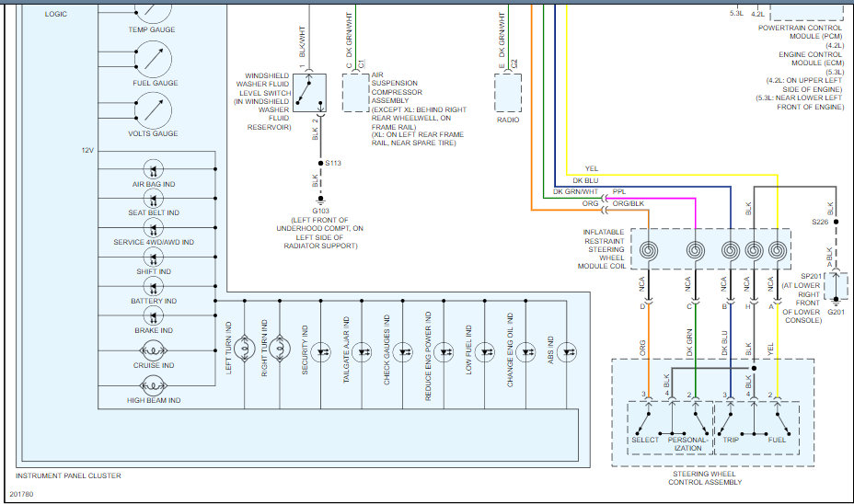Viewport: 854px width, 504px height.
Task: Click the fuel gauge dial symbol
Action: coord(153,60)
